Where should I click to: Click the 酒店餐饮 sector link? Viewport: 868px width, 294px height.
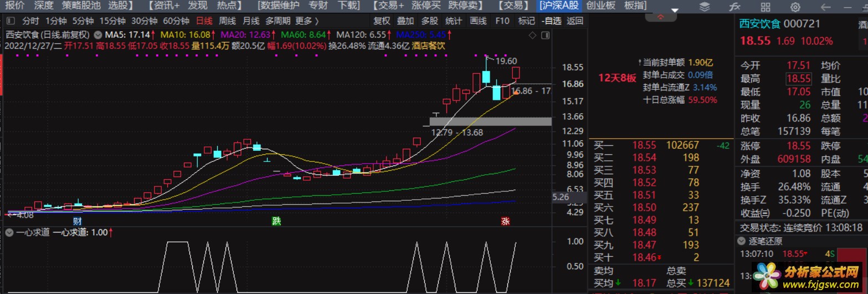(x=429, y=45)
